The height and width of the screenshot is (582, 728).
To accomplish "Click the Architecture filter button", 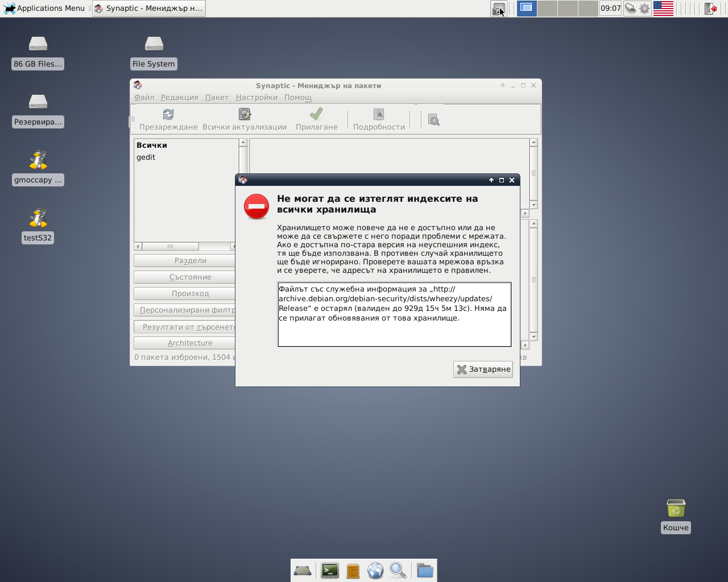I will (184, 343).
